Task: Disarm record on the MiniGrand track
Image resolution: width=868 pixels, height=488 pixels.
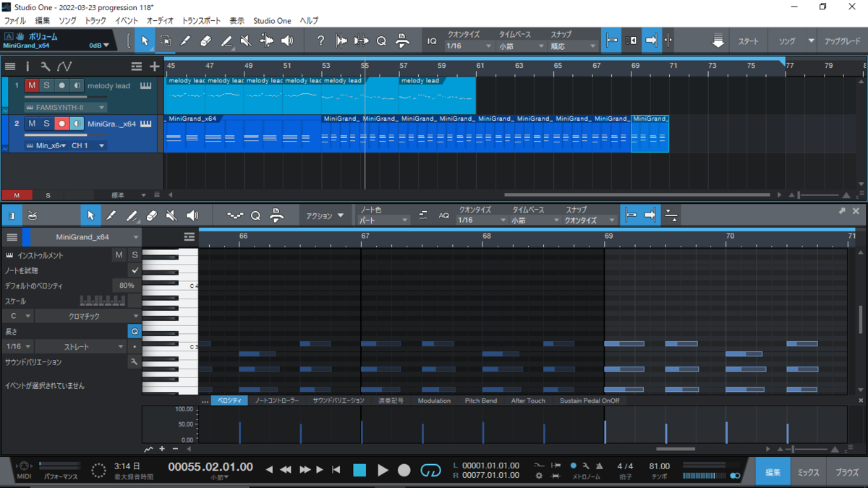Action: point(61,124)
